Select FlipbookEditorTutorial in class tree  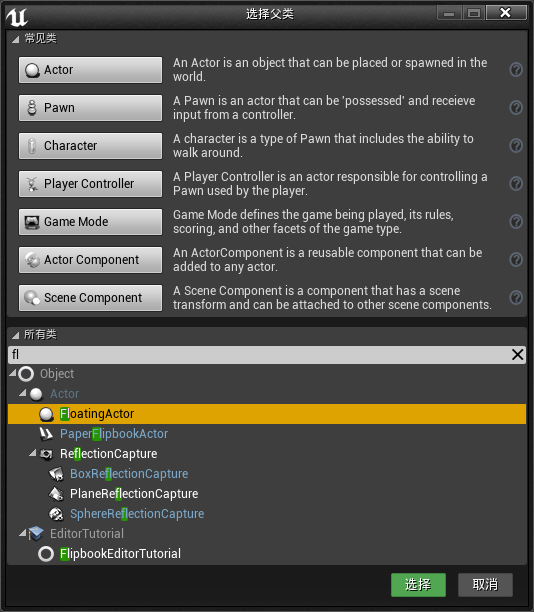tap(267, 554)
